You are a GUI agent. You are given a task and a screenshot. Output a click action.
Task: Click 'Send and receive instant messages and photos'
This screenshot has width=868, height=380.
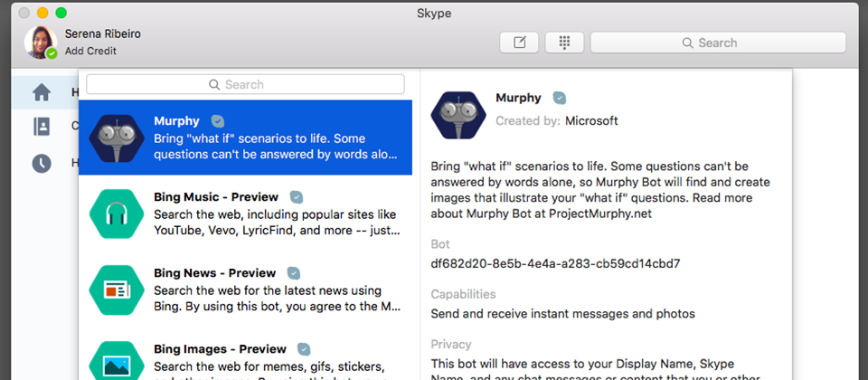pos(562,314)
